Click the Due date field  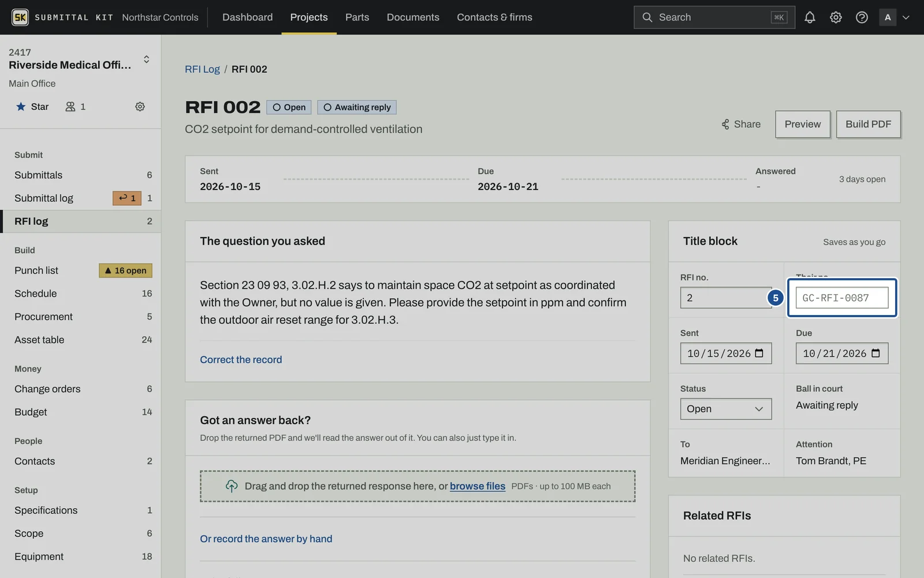click(x=842, y=353)
